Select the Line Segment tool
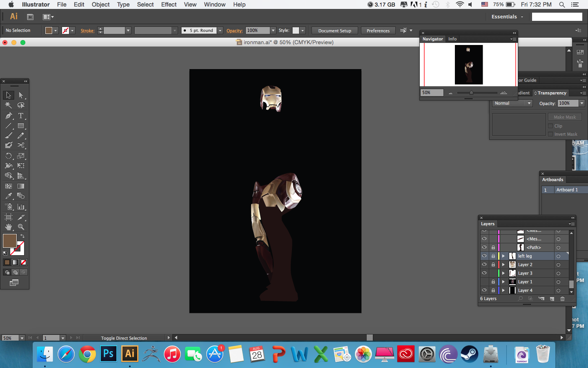 coord(9,126)
